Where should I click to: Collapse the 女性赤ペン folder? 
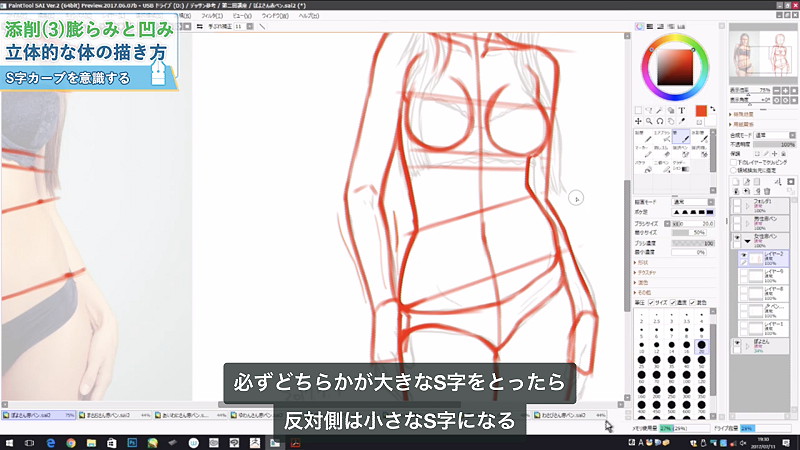click(747, 241)
